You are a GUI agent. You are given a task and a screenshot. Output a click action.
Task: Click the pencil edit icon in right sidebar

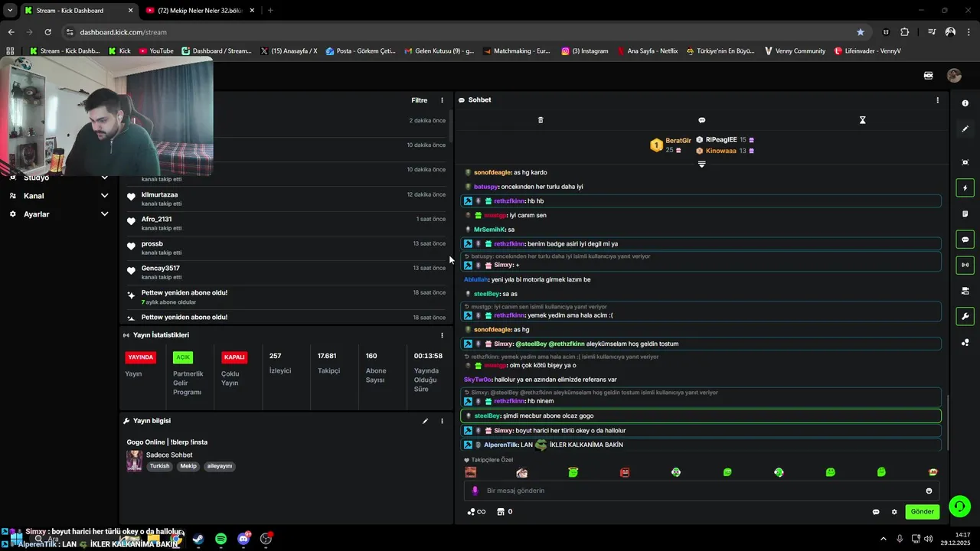point(965,129)
